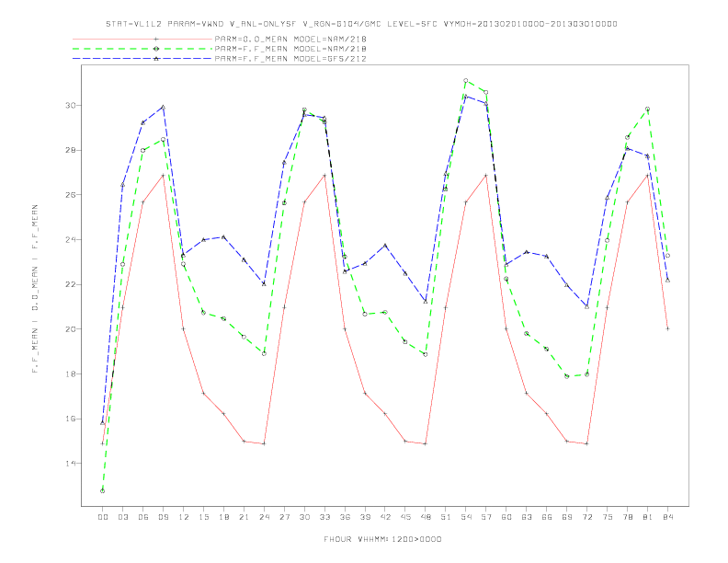Click x-axis tick label 48

point(426,517)
